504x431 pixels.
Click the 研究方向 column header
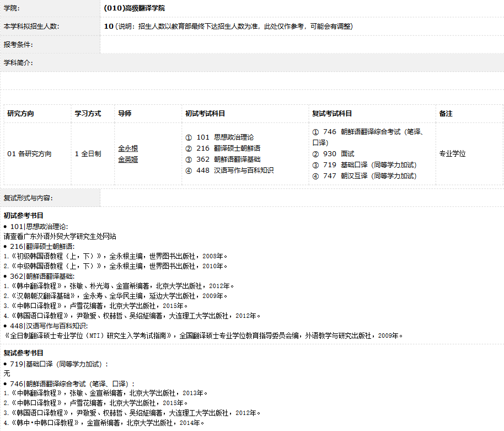coord(20,114)
